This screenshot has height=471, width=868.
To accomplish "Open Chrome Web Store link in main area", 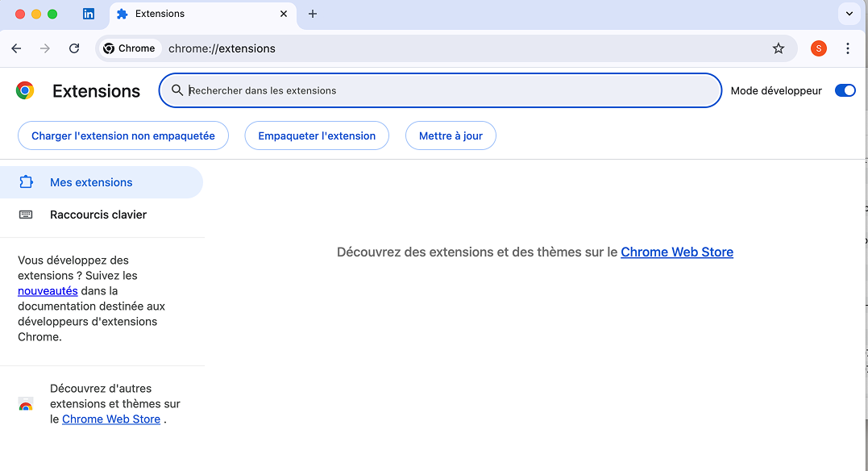I will coord(677,252).
